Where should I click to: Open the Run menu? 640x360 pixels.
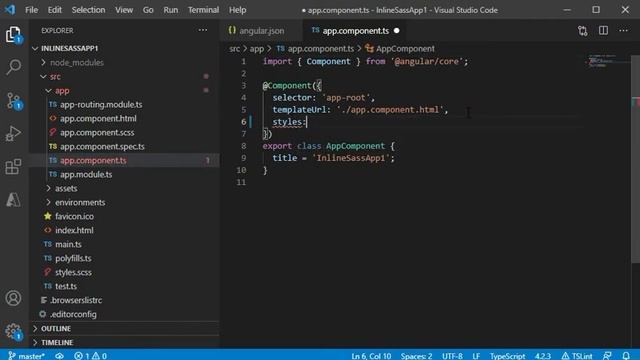[x=171, y=10]
